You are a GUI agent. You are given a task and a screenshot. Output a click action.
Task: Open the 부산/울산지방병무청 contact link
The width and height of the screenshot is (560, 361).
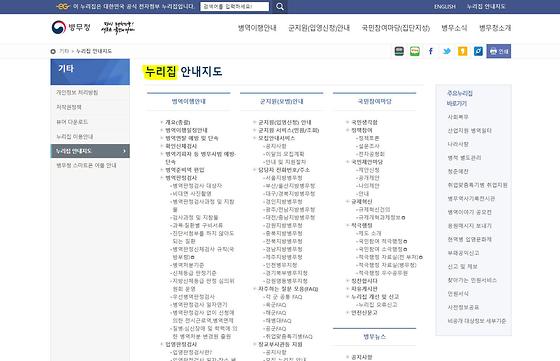[x=290, y=186]
